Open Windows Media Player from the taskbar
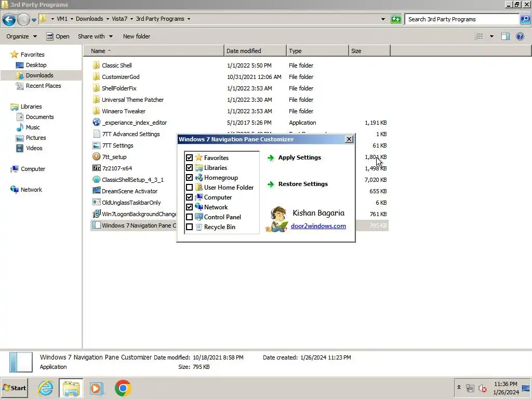532x399 pixels. (96, 388)
